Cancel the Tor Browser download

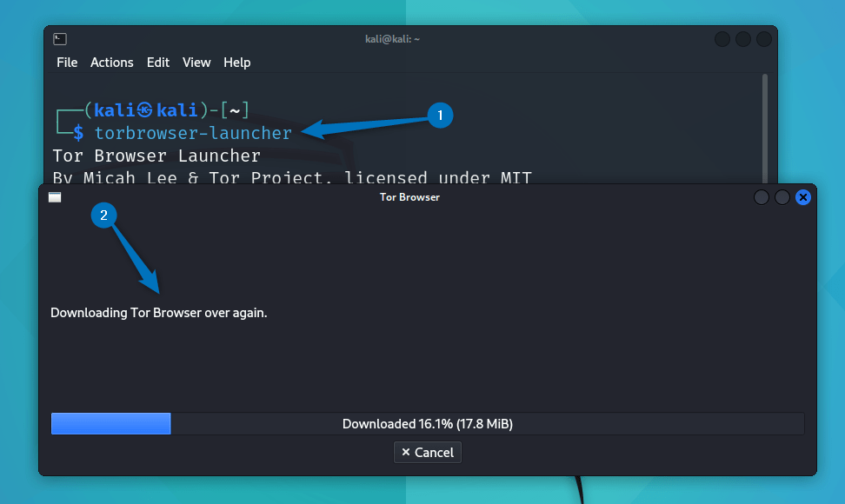427,452
